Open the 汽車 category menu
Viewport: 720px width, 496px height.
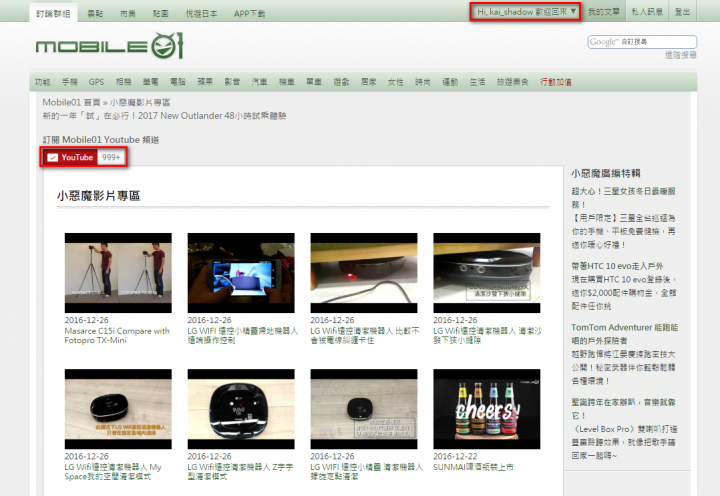259,82
